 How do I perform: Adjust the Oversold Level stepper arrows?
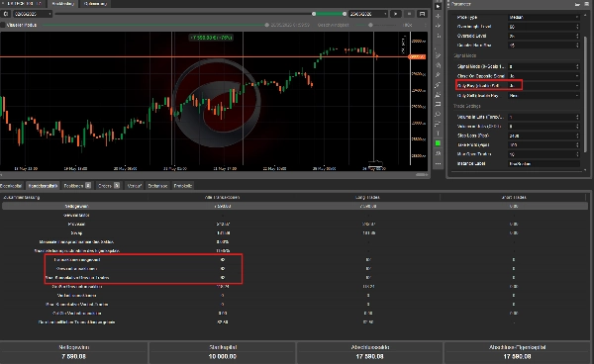pos(577,36)
